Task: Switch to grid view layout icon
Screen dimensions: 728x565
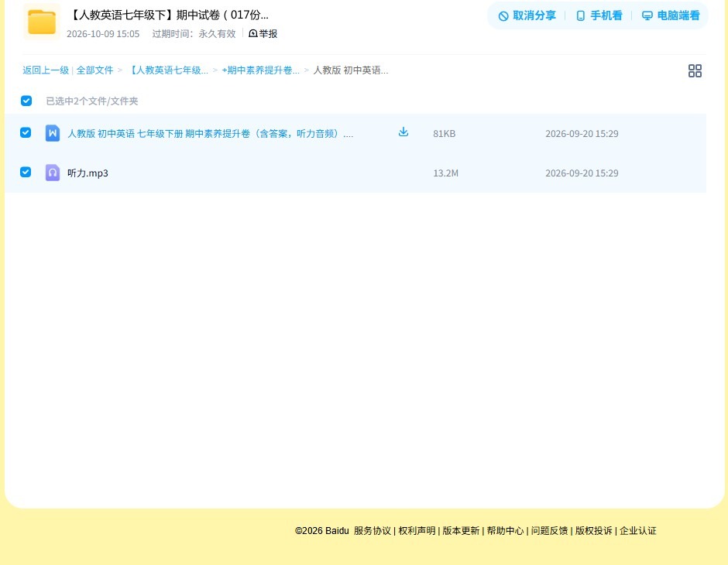Action: point(695,70)
